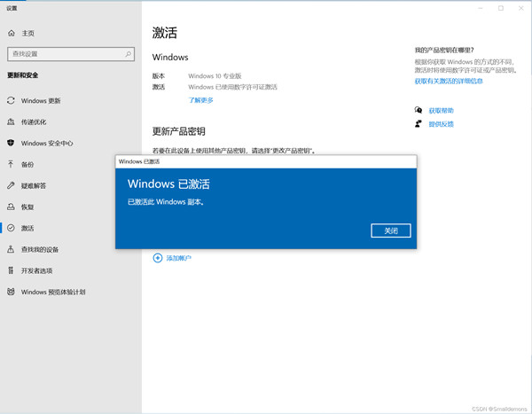The width and height of the screenshot is (532, 414).
Task: Click the 开发者选项 tools icon
Action: [x=11, y=270]
